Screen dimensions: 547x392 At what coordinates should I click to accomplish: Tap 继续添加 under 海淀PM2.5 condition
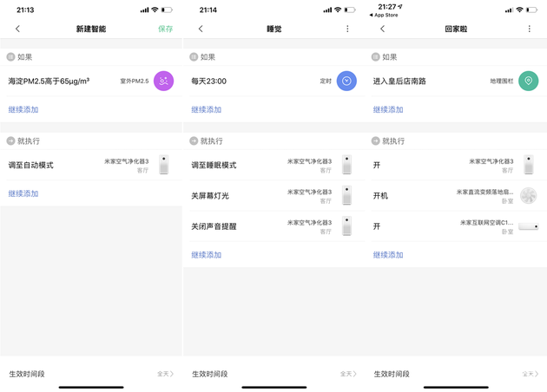tap(23, 109)
